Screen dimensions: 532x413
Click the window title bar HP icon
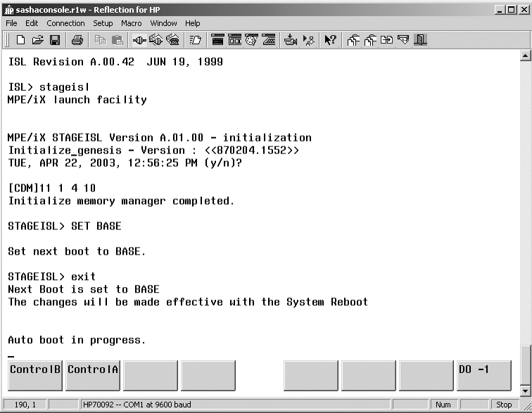pyautogui.click(x=9, y=10)
